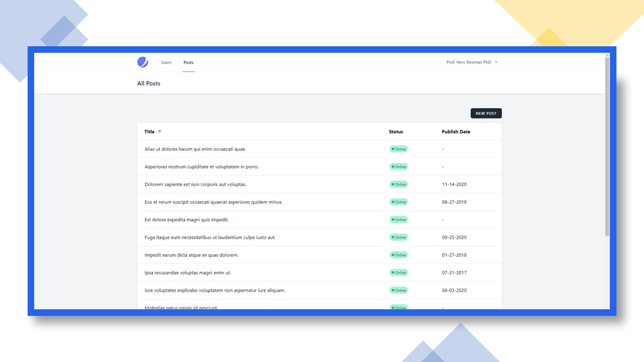The height and width of the screenshot is (362, 644).
Task: Click the New Post button
Action: coord(486,114)
